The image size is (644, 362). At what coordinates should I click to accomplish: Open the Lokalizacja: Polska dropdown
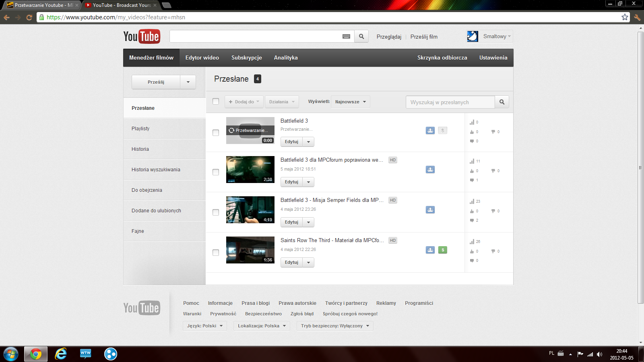[x=262, y=326]
